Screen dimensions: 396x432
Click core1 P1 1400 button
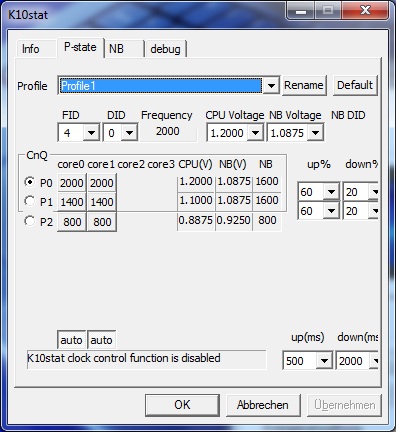102,202
